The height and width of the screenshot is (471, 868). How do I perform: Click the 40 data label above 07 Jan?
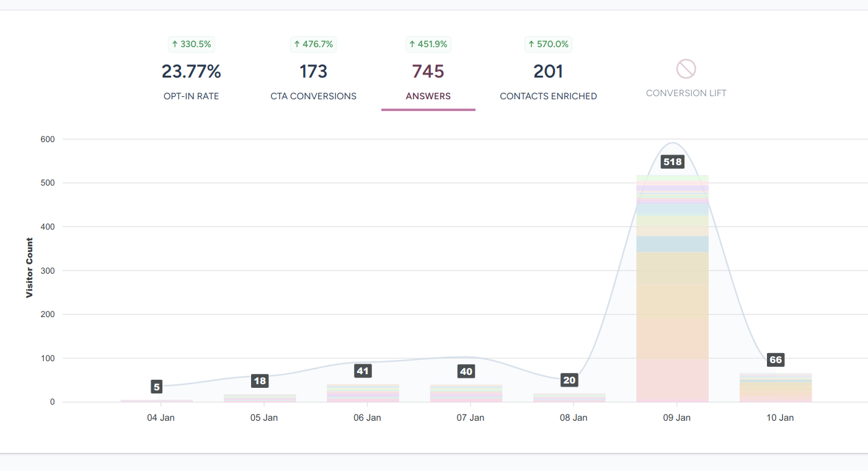tap(466, 372)
